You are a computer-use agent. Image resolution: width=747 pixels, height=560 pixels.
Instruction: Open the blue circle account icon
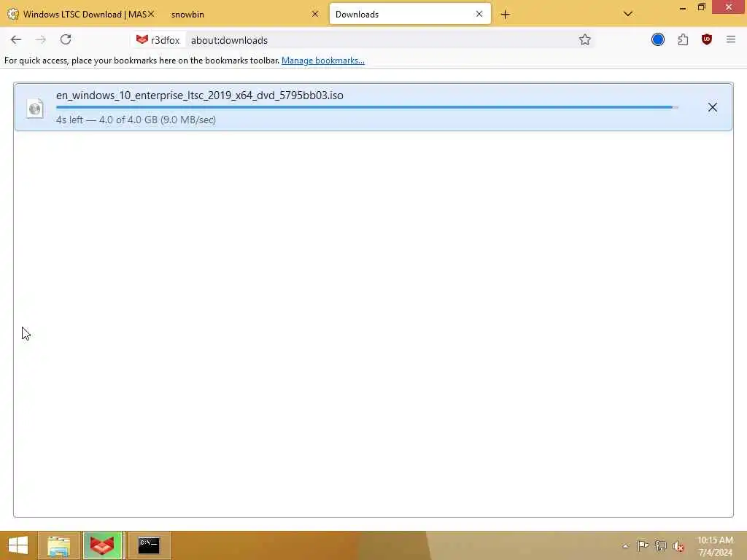point(658,39)
